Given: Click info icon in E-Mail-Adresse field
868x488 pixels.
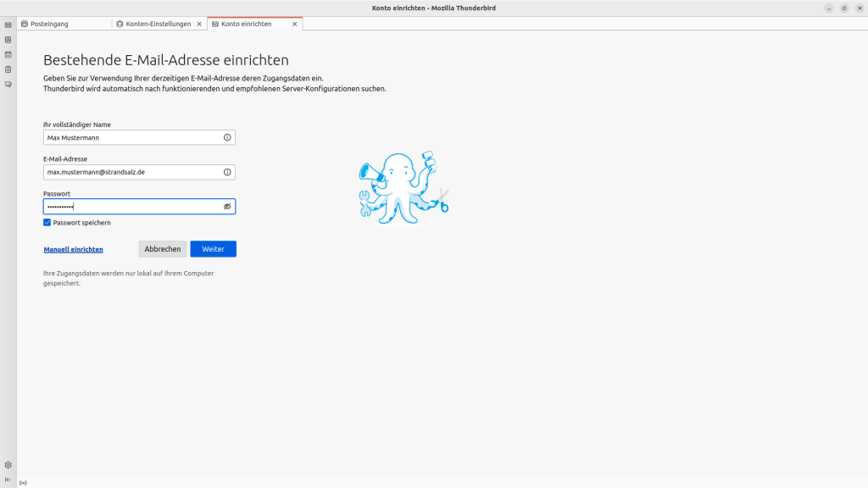Looking at the screenshot, I should pyautogui.click(x=227, y=172).
